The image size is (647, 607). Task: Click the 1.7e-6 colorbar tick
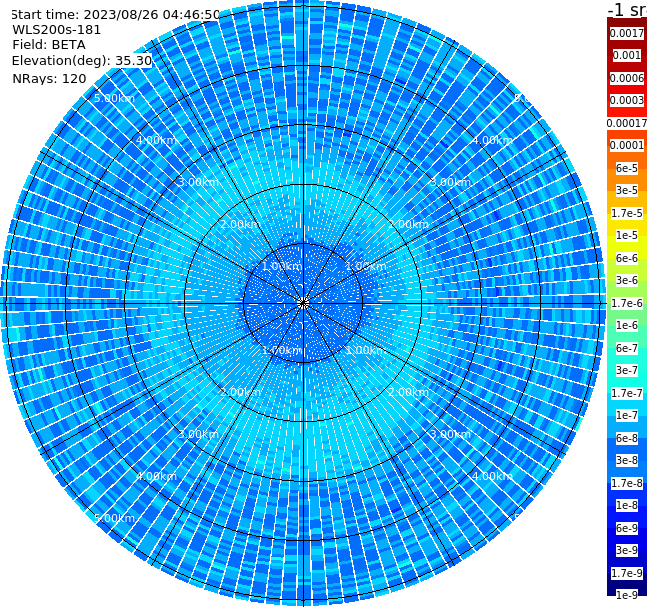pyautogui.click(x=627, y=303)
